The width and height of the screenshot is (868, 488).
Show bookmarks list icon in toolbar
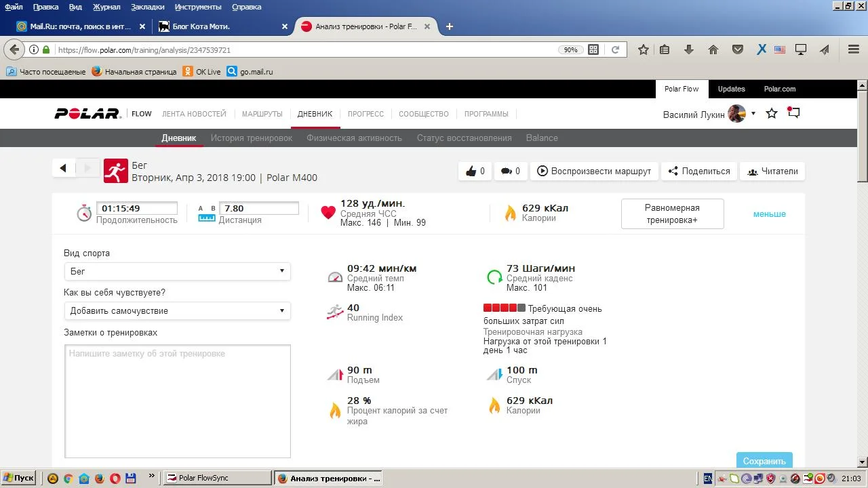coord(665,49)
